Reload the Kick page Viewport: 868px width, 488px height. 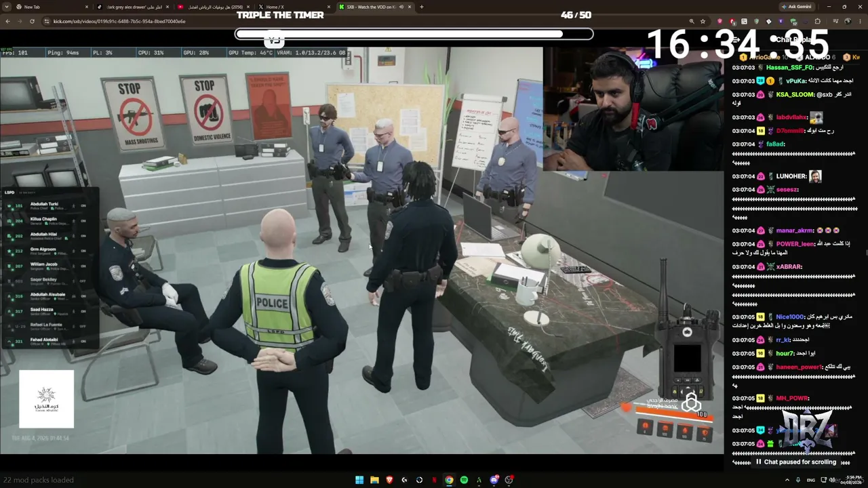[x=32, y=21]
